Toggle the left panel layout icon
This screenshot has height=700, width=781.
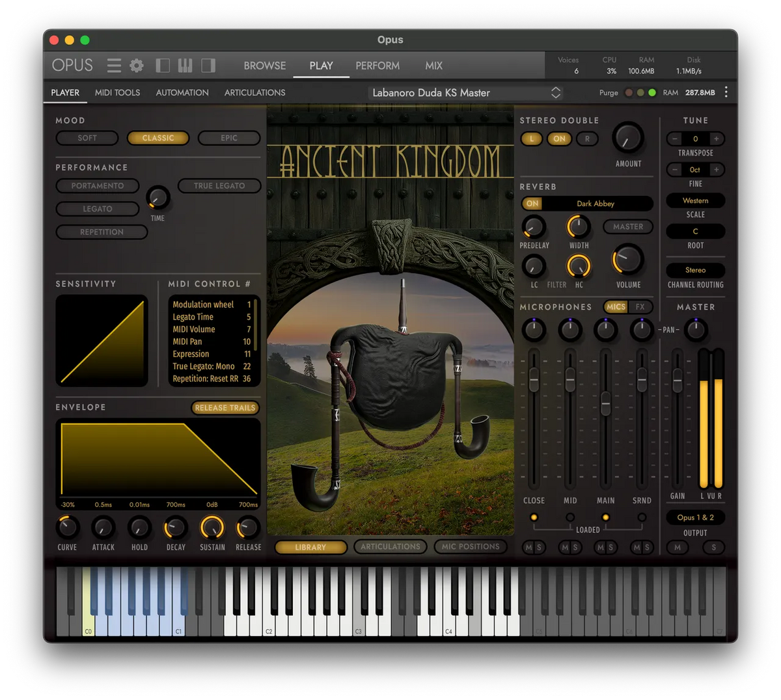point(163,66)
